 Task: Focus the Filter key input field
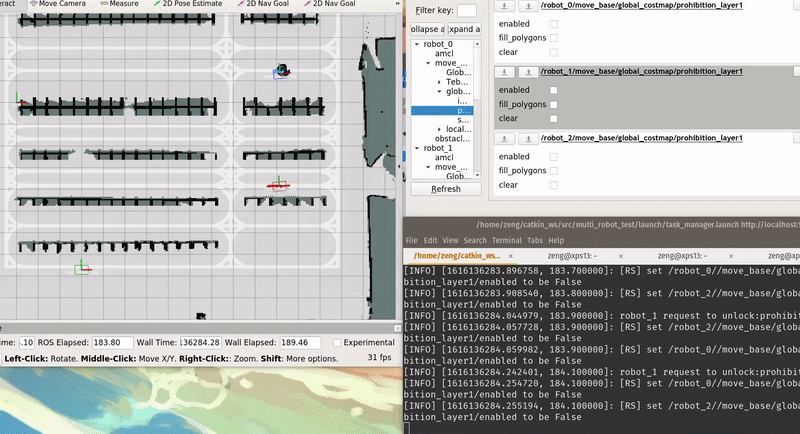pyautogui.click(x=467, y=10)
